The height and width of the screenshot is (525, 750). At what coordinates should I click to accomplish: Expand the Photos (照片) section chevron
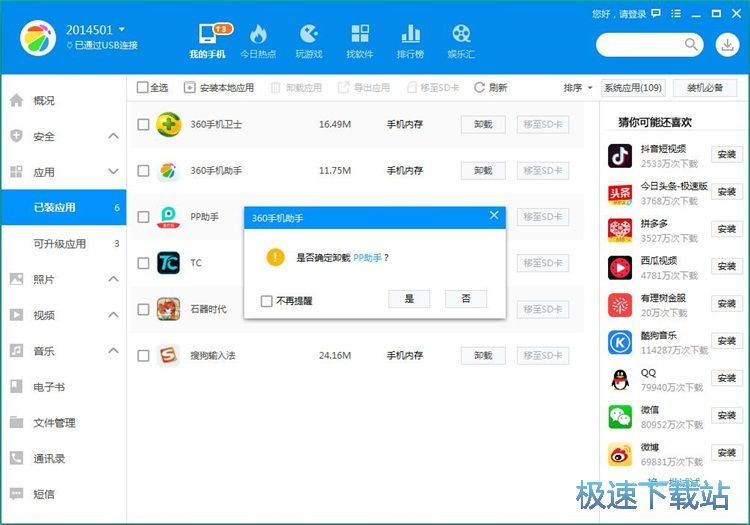113,279
